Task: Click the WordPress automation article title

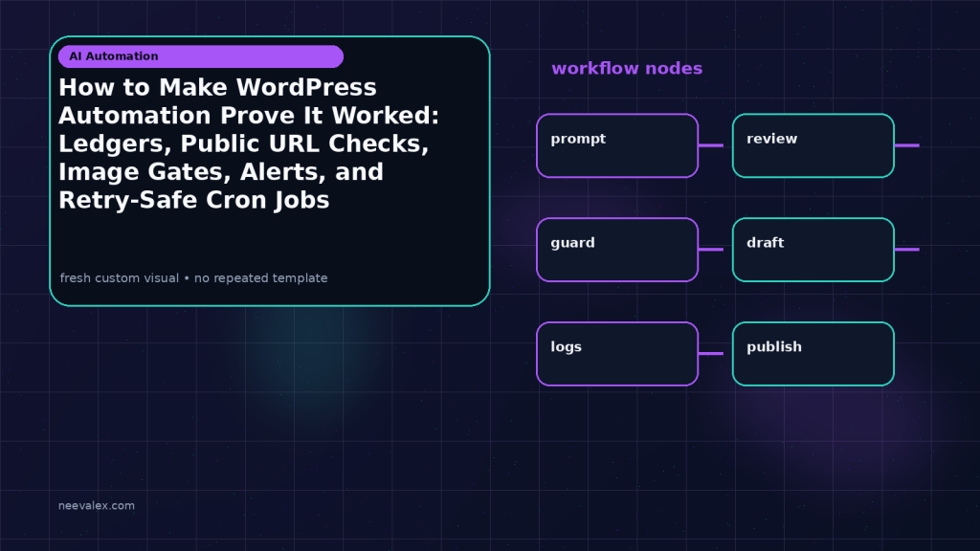Action: (249, 143)
